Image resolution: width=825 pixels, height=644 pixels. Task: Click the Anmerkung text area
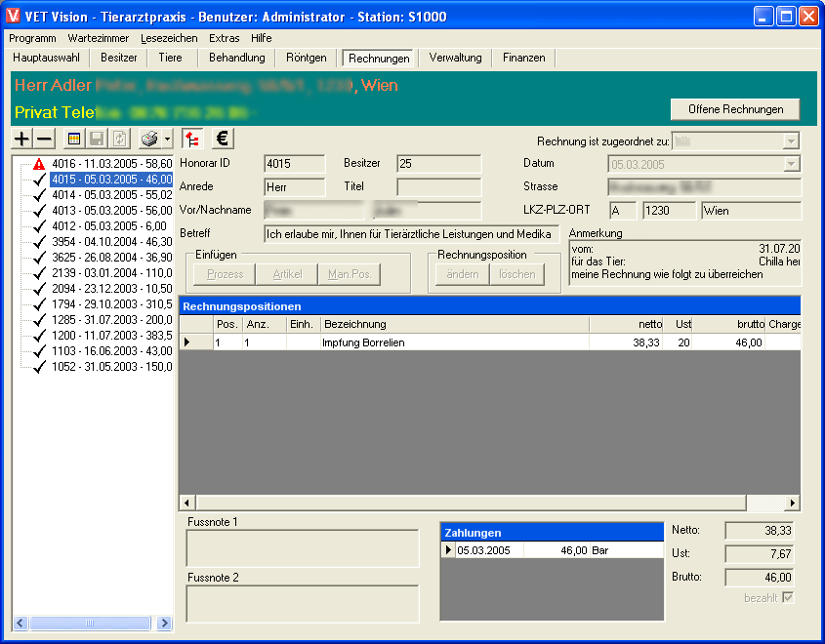tap(684, 262)
